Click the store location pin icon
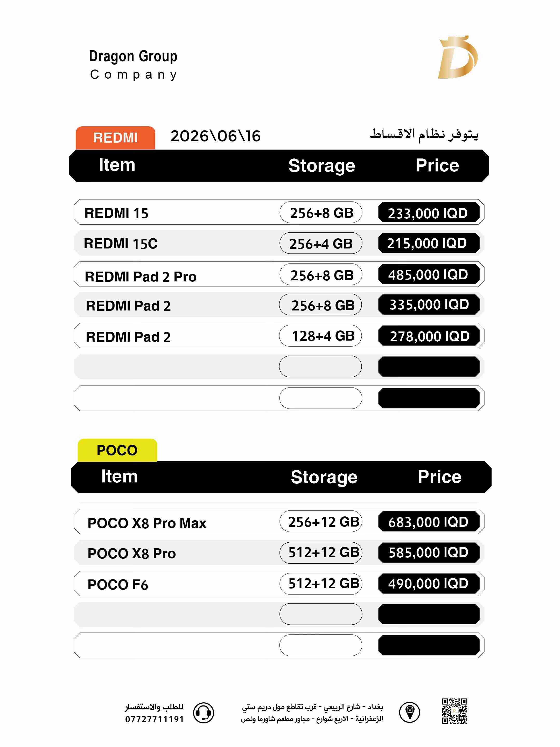This screenshot has height=747, width=560. coord(409,712)
